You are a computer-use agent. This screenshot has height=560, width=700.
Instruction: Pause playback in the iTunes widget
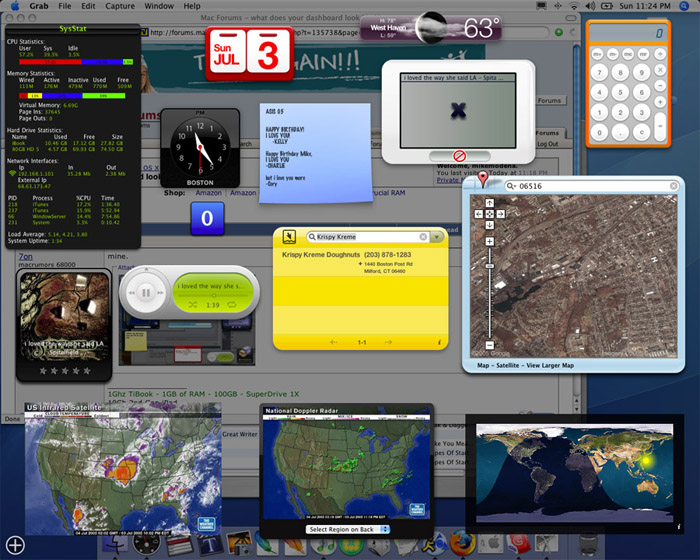click(x=146, y=293)
